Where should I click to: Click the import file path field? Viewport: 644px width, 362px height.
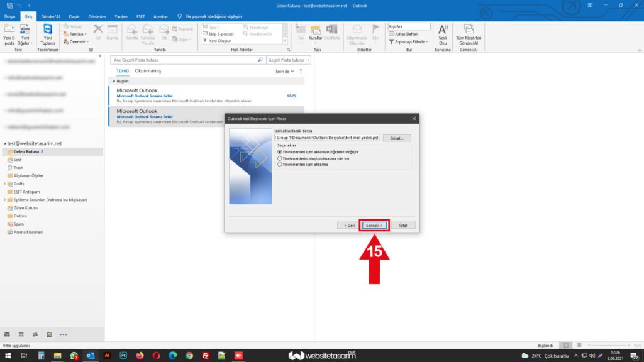pyautogui.click(x=327, y=138)
